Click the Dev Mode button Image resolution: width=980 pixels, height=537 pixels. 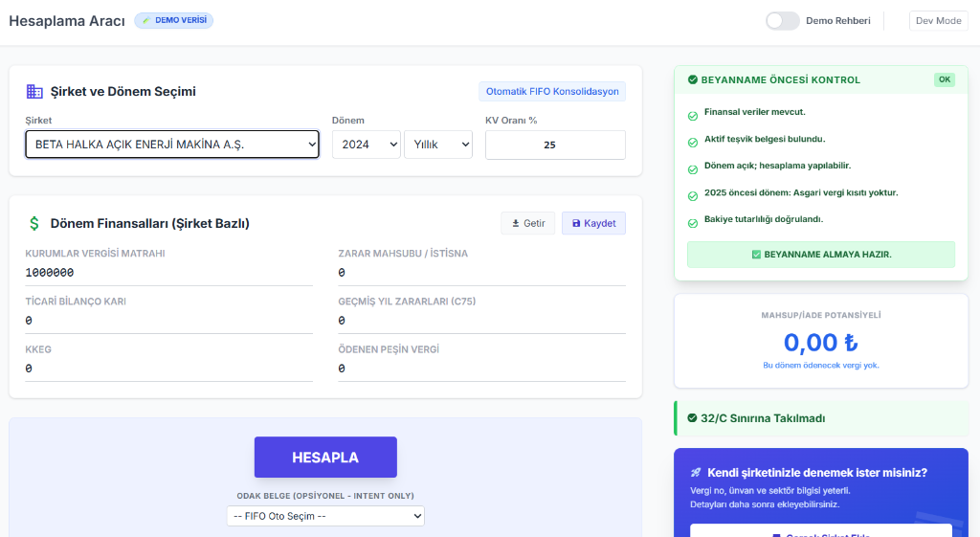[x=938, y=21]
